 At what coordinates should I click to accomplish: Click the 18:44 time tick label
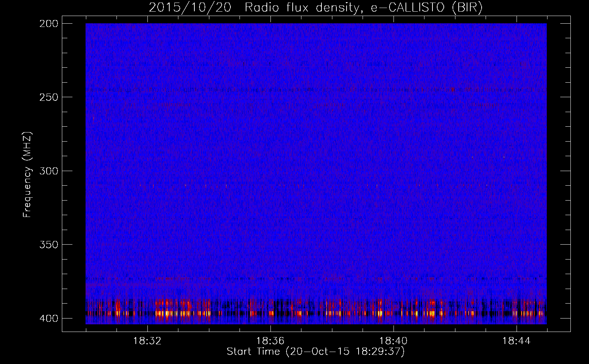coord(517,341)
